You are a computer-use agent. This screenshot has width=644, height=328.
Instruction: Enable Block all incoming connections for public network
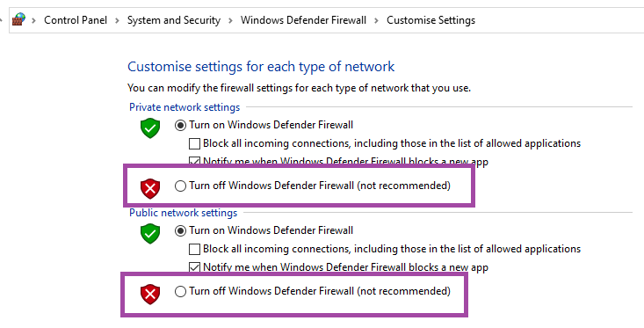(x=194, y=249)
